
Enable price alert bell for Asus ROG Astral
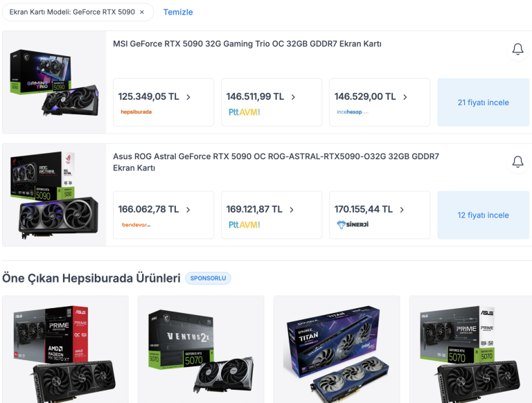[x=517, y=162]
